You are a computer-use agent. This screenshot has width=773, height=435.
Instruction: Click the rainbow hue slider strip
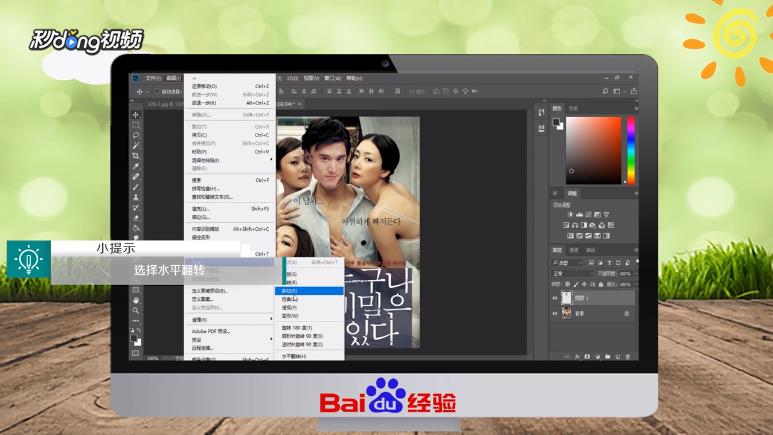click(631, 150)
